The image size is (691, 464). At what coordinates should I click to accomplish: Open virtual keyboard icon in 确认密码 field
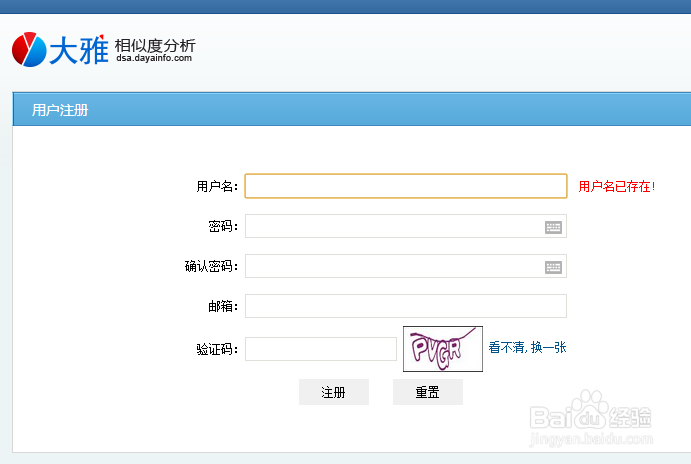click(553, 267)
